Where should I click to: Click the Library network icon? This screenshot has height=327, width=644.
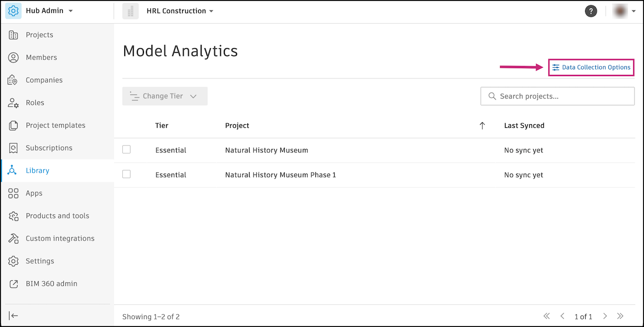coord(13,171)
